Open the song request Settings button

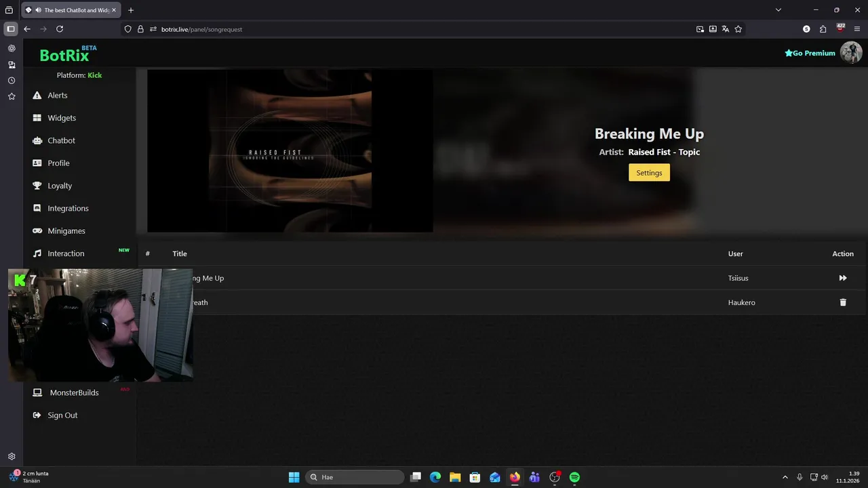coord(649,173)
